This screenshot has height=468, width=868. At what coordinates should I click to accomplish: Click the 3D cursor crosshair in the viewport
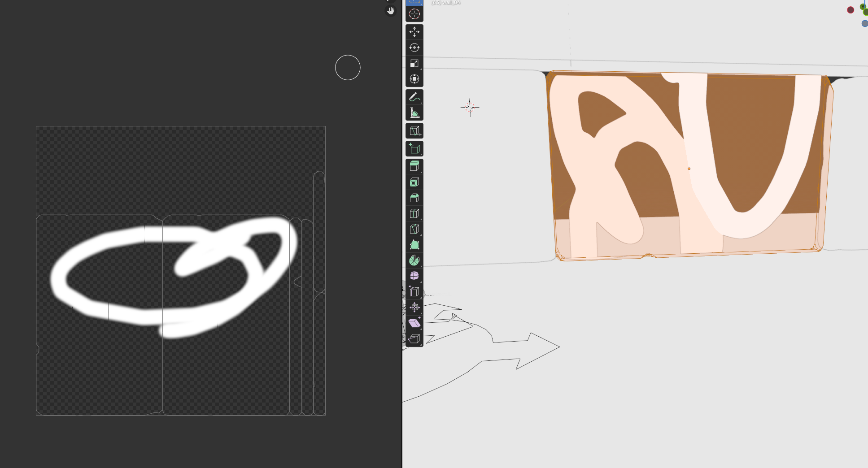point(470,107)
